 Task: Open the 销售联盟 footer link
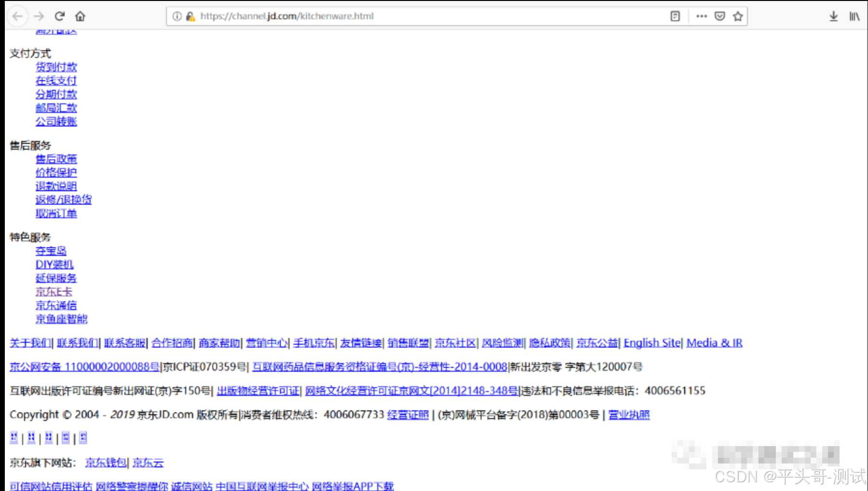(408, 343)
